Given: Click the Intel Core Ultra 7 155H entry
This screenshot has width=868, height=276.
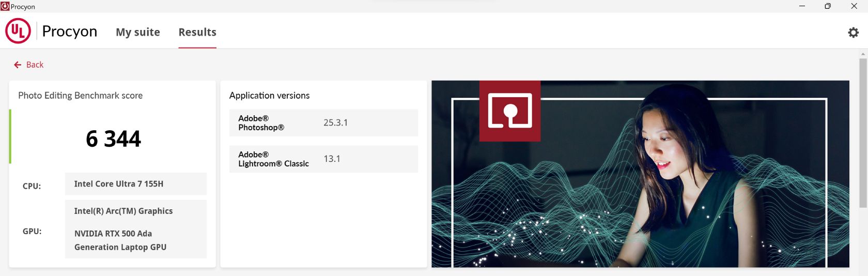Looking at the screenshot, I should click(136, 184).
